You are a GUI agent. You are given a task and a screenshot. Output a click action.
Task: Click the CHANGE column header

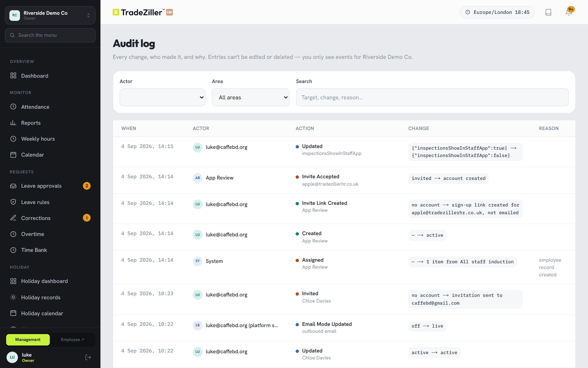[x=418, y=128]
